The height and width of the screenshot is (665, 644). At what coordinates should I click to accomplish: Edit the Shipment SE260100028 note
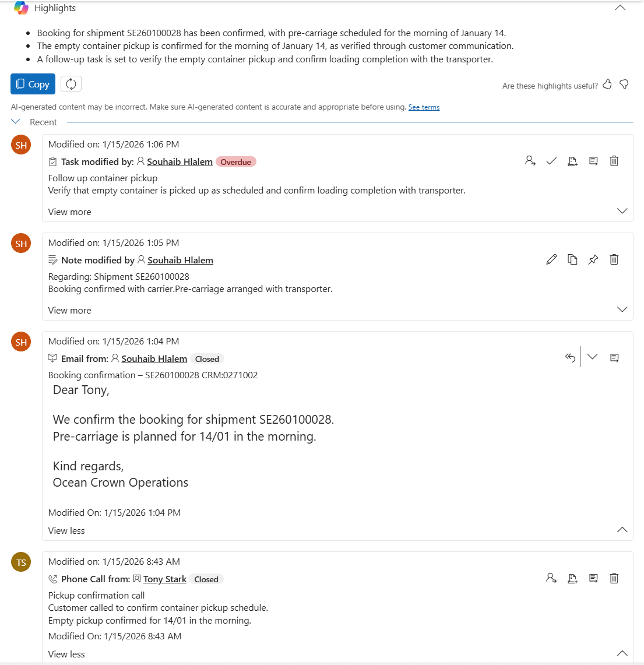(551, 259)
